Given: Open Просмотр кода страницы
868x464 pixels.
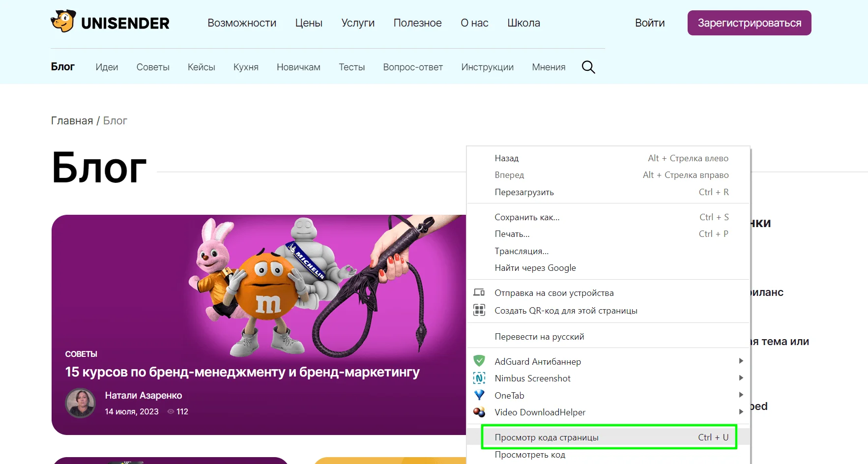Looking at the screenshot, I should (x=608, y=437).
